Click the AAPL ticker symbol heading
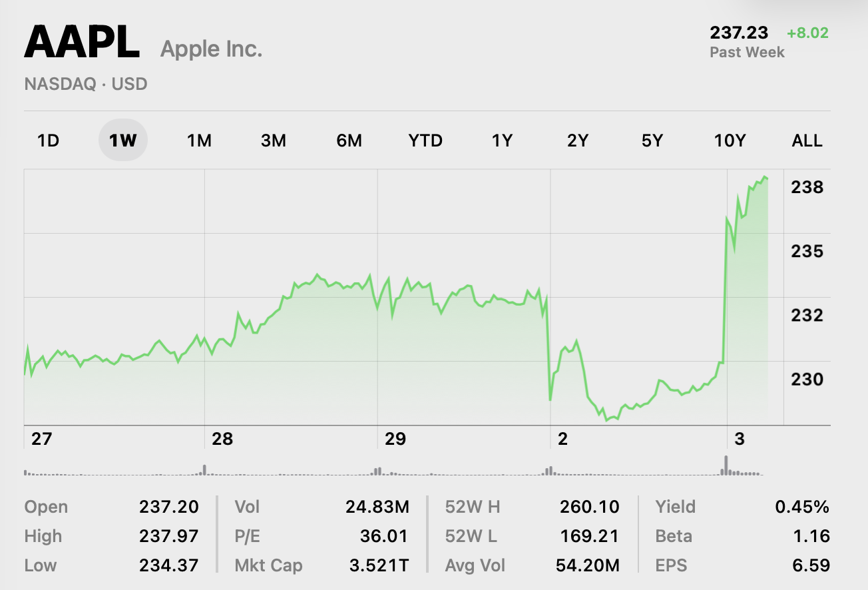The image size is (868, 590). tap(82, 42)
